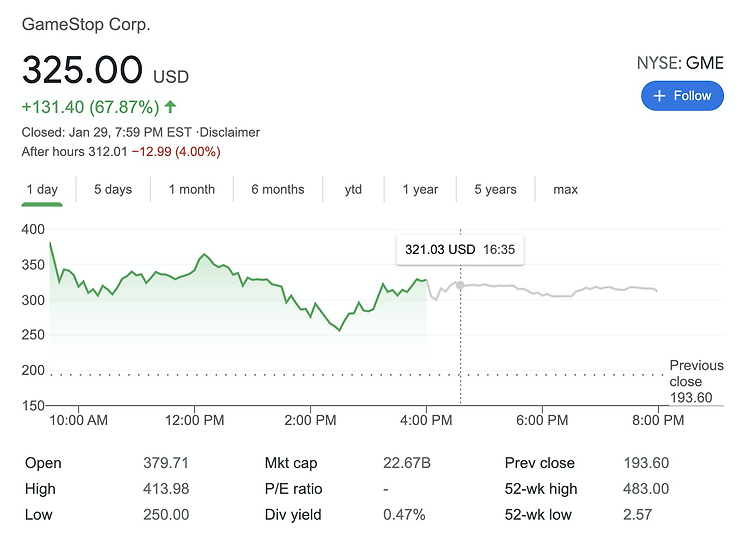
Task: Switch to the 6 months tab
Action: pyautogui.click(x=278, y=189)
